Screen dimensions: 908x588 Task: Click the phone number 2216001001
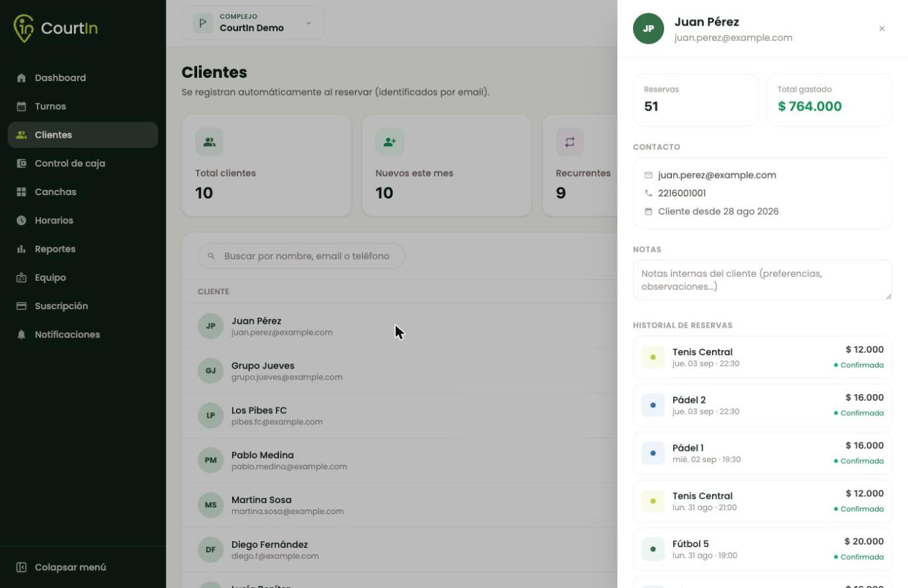[x=682, y=193]
